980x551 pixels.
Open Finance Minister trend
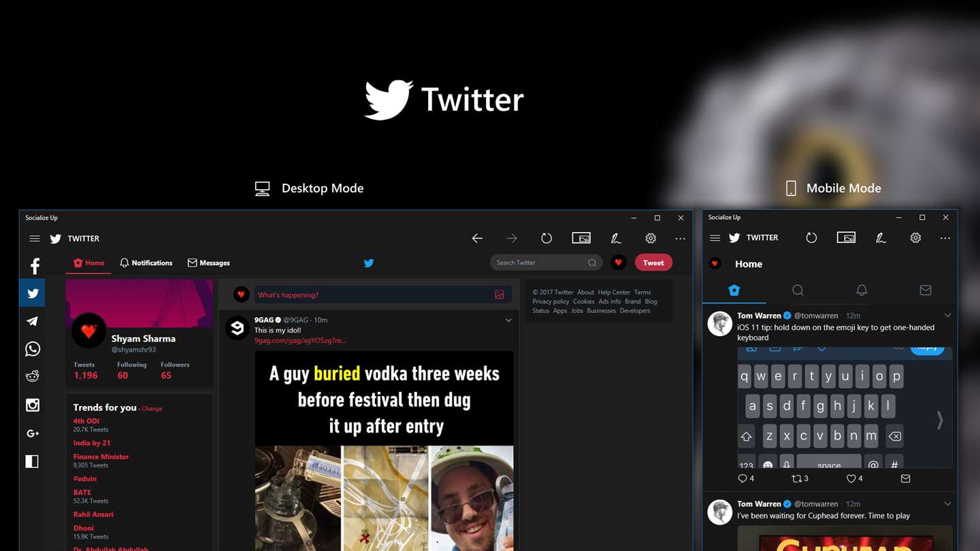101,456
